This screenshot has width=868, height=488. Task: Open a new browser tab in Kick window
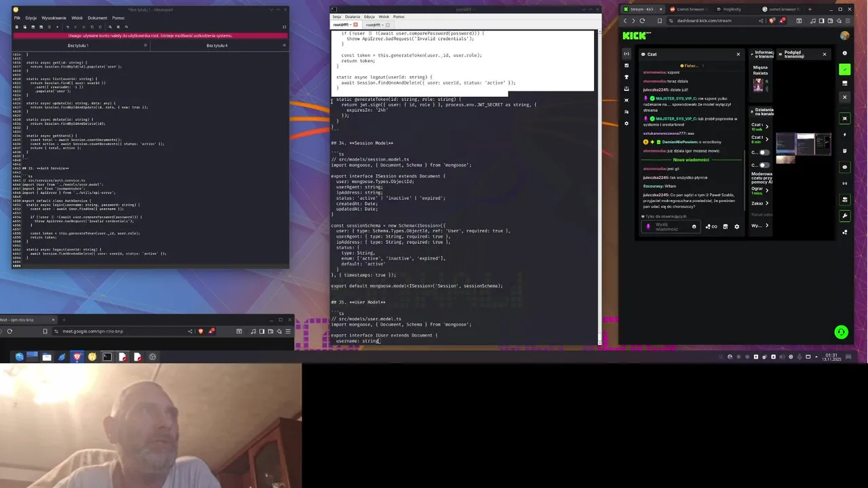[810, 9]
